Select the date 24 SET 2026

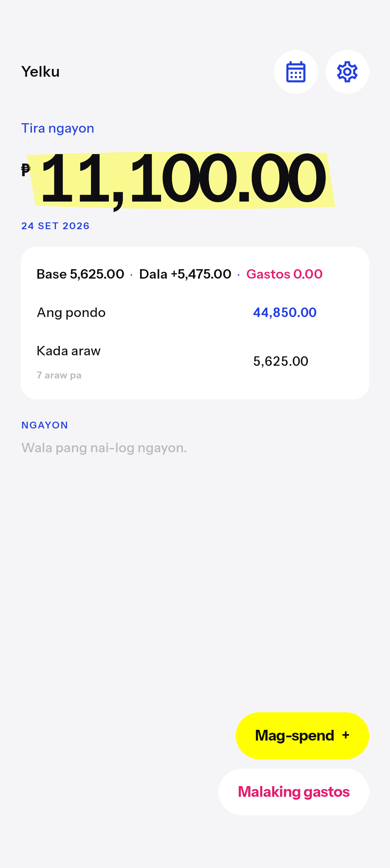55,226
